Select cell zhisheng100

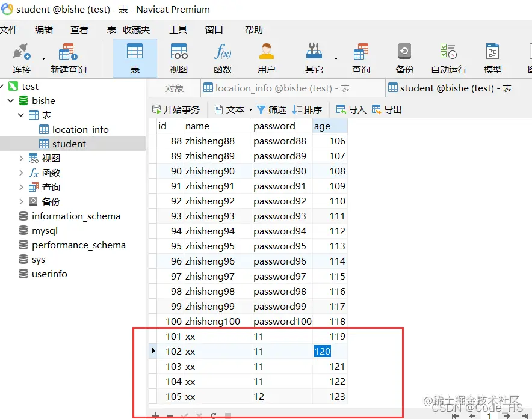218,322
